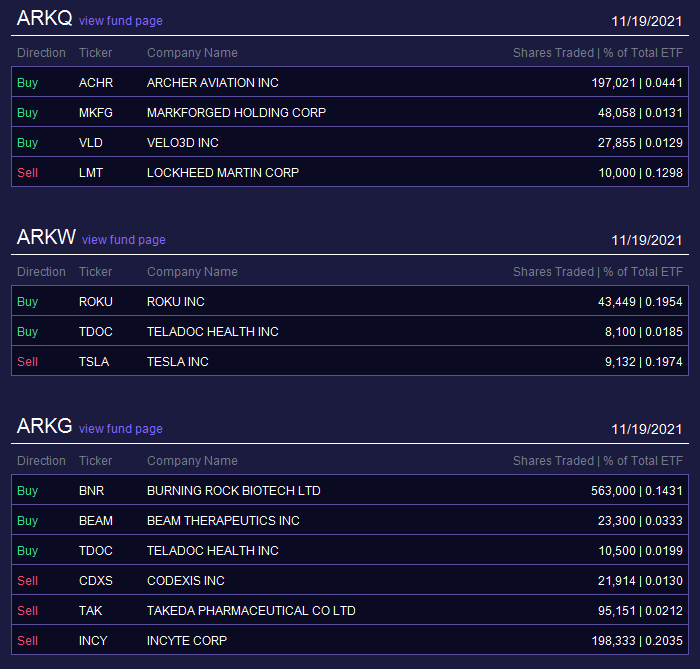
Task: Select the ACHR Archer Aviation row
Action: coord(350,82)
